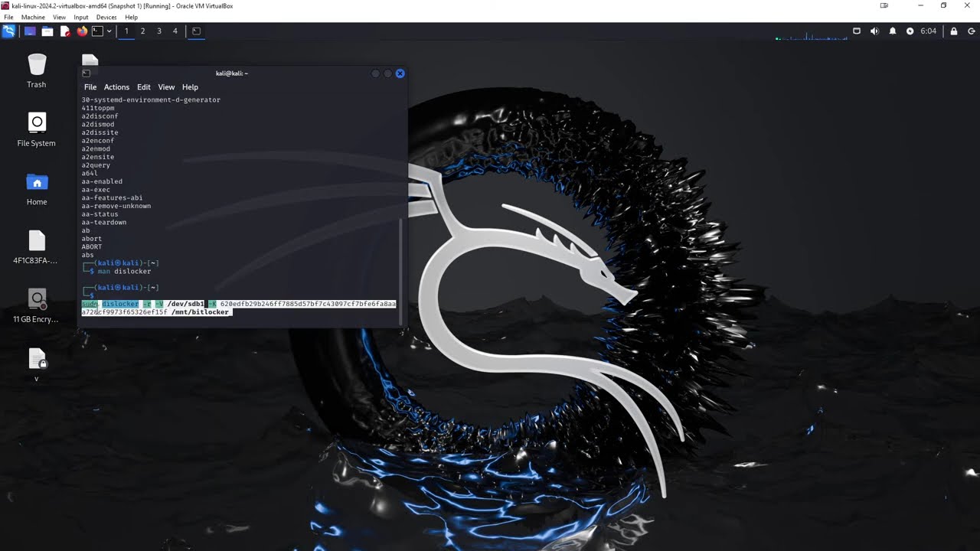Click the show desktop panel icon
980x551 pixels.
(x=30, y=31)
